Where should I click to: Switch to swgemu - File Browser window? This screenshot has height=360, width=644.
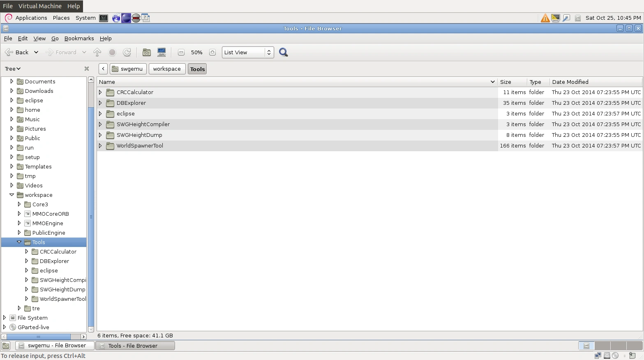coord(54,346)
